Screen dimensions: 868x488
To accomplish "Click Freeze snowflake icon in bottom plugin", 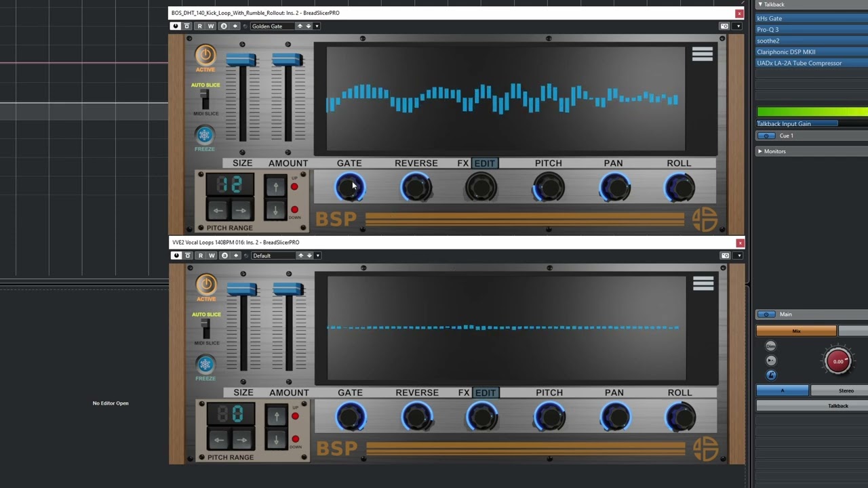I will pyautogui.click(x=205, y=364).
